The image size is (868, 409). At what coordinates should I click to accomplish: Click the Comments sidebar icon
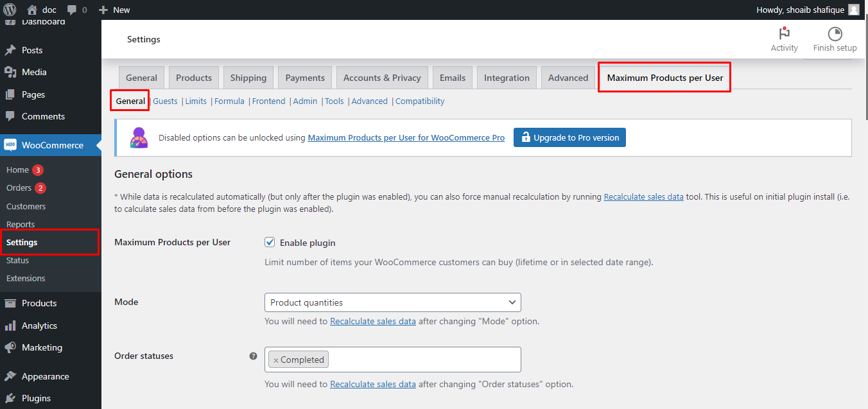pyautogui.click(x=10, y=116)
